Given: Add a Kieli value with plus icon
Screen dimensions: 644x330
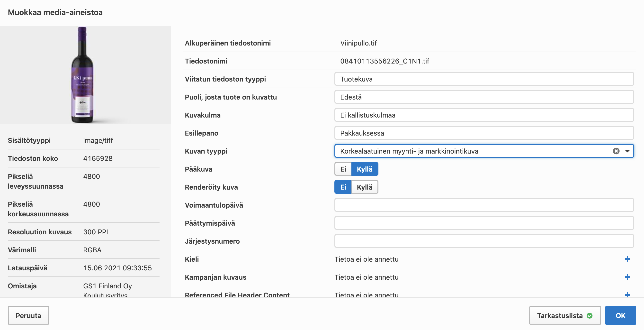Looking at the screenshot, I should click(x=627, y=259).
